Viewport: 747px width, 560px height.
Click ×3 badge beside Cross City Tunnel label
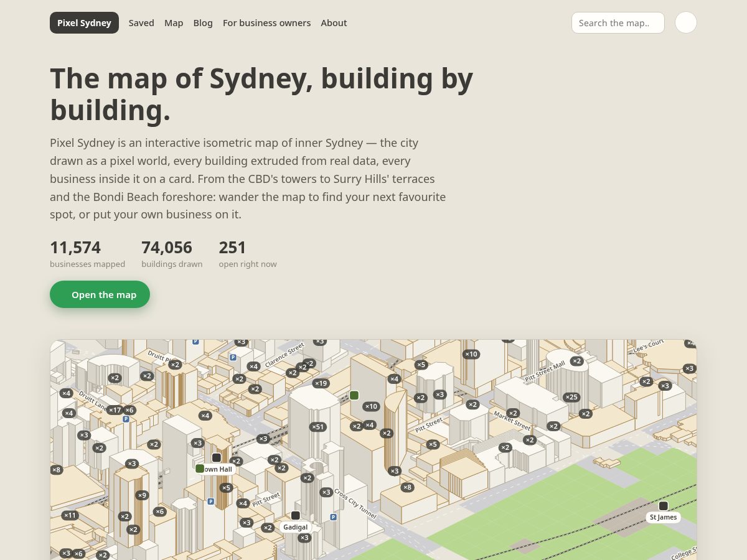click(326, 492)
